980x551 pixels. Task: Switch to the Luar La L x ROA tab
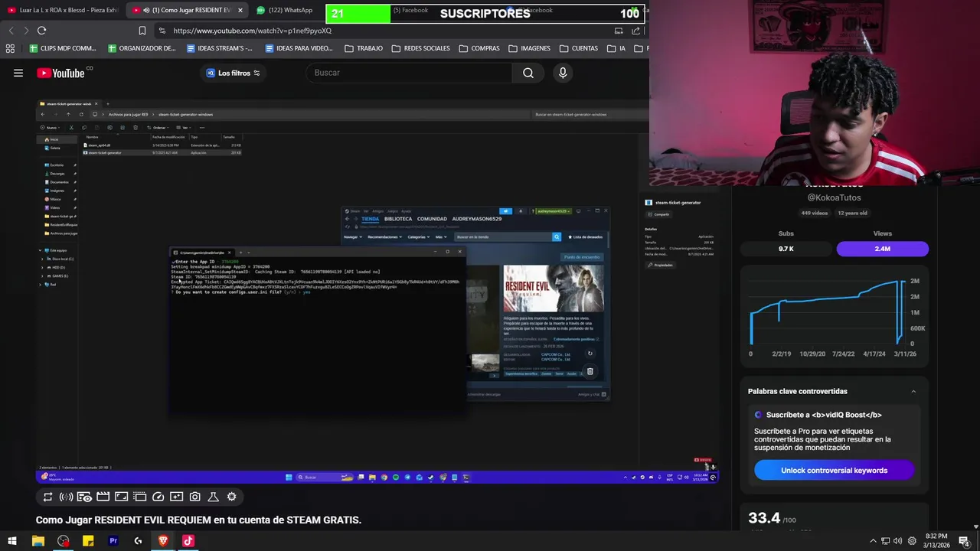click(63, 10)
